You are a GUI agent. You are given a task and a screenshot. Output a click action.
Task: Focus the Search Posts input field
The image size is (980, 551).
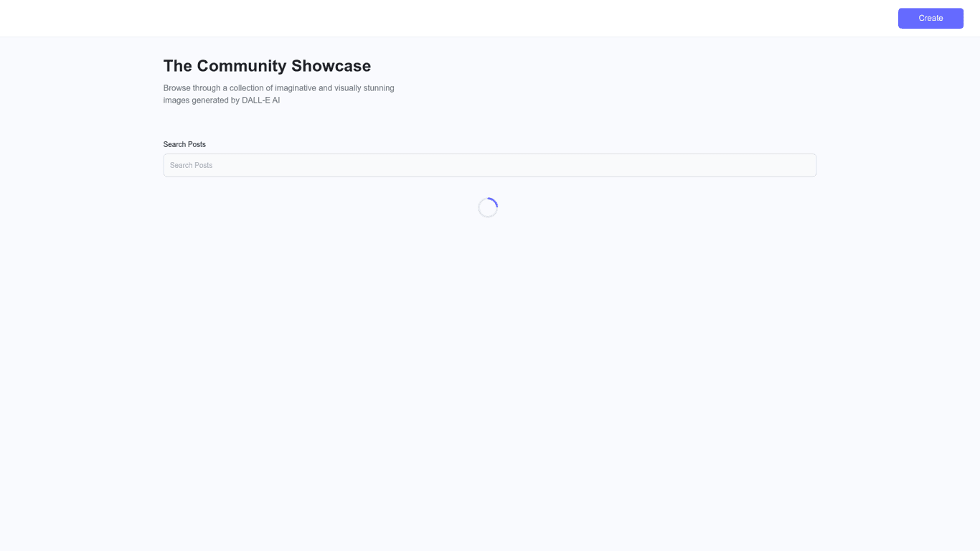[489, 165]
